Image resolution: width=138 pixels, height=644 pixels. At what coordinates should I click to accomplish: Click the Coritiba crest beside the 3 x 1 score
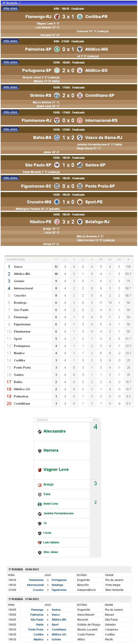(80, 17)
